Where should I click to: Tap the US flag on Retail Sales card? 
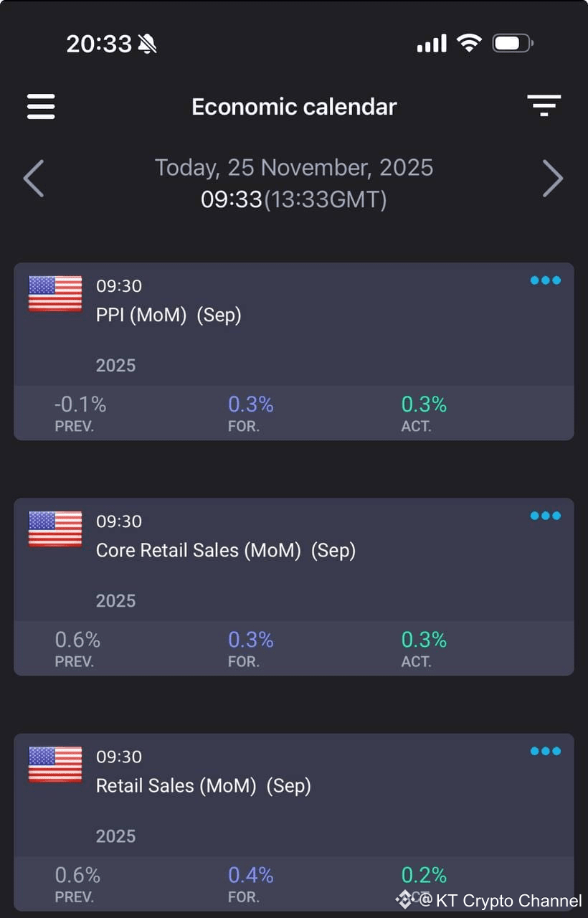[x=55, y=764]
